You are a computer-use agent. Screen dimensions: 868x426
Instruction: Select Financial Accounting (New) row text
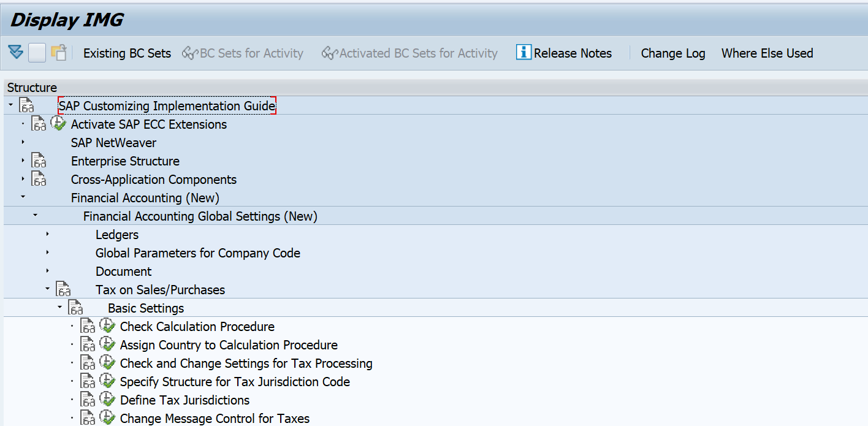pos(145,198)
